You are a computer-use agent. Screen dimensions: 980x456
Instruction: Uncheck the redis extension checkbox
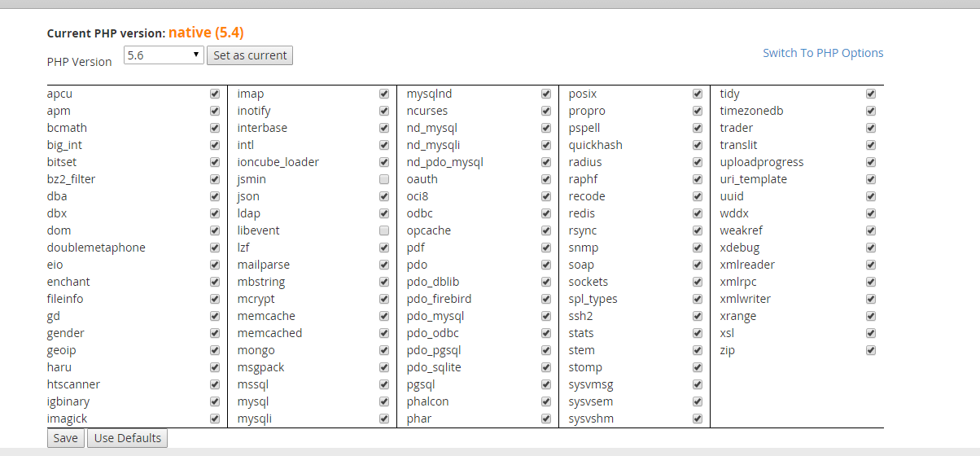click(x=698, y=213)
